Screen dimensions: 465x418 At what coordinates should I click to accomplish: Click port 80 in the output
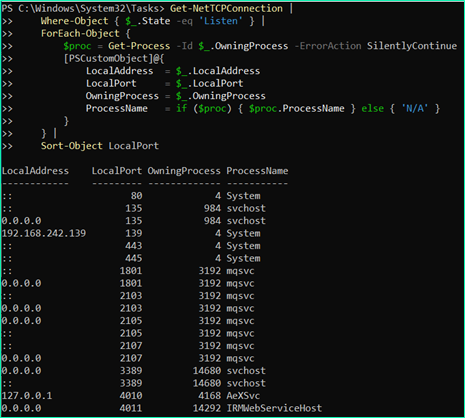tap(136, 196)
